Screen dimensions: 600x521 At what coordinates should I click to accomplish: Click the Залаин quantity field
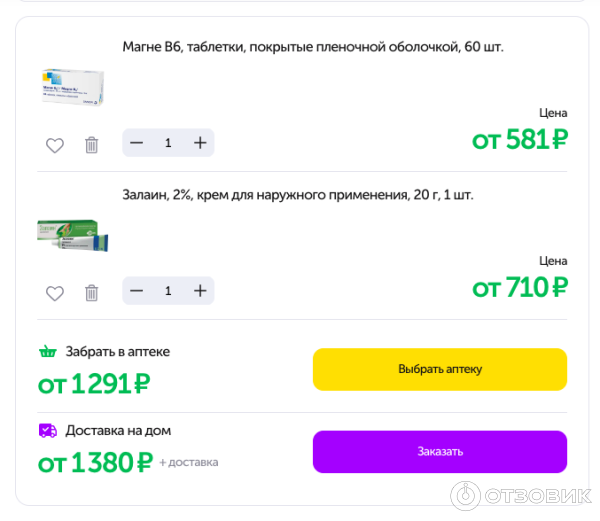click(168, 291)
